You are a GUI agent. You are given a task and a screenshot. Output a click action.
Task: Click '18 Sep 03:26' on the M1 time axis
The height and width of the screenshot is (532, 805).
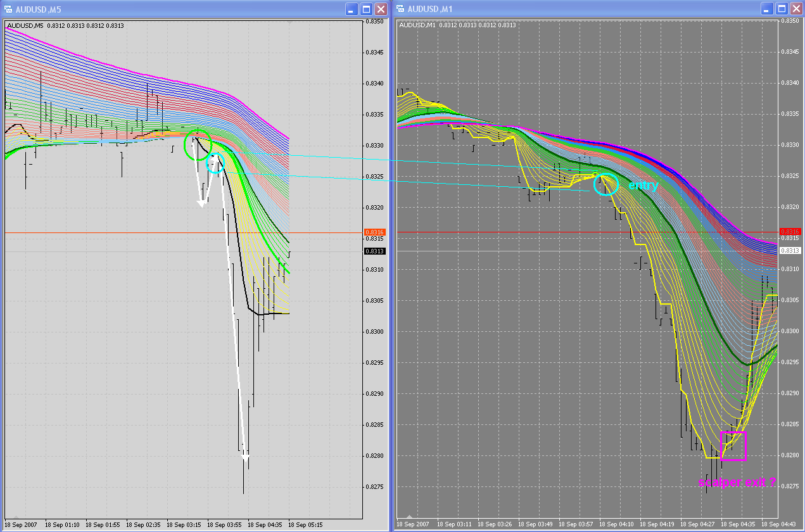(495, 525)
